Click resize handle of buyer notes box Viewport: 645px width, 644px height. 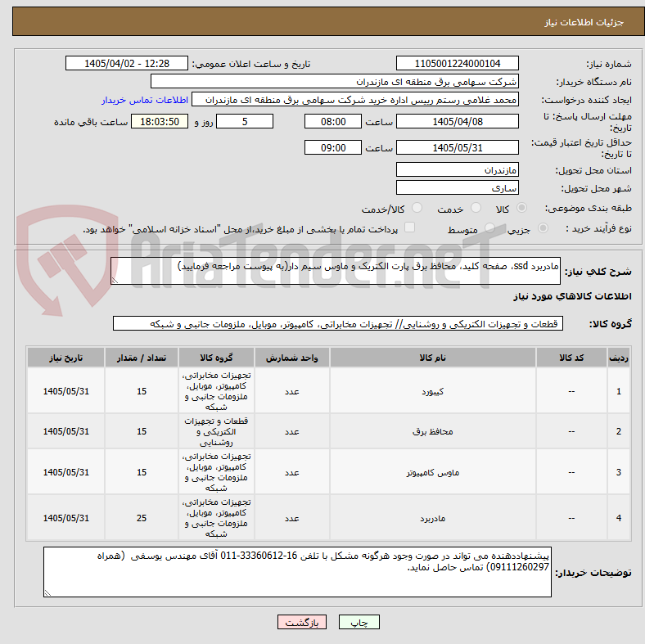(x=47, y=593)
